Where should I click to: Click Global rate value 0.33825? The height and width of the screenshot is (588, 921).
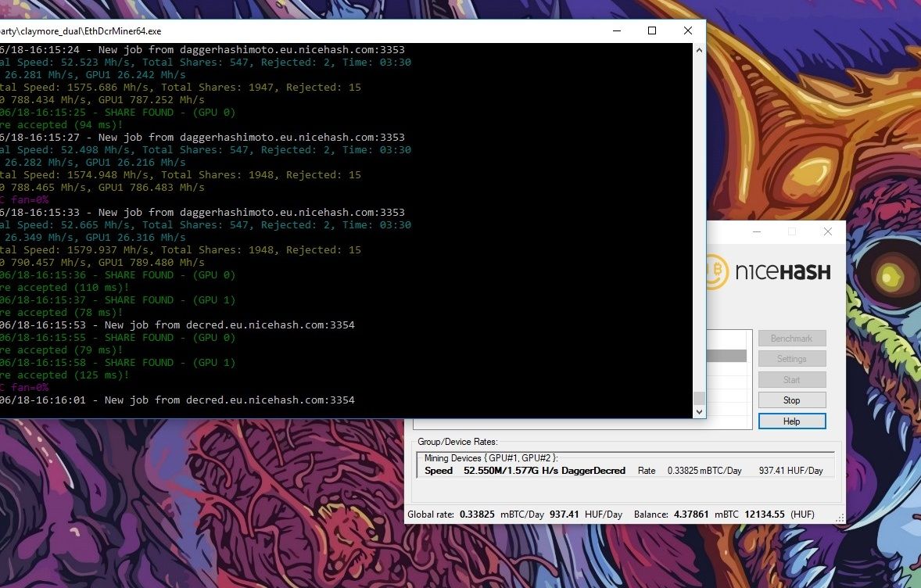click(477, 514)
